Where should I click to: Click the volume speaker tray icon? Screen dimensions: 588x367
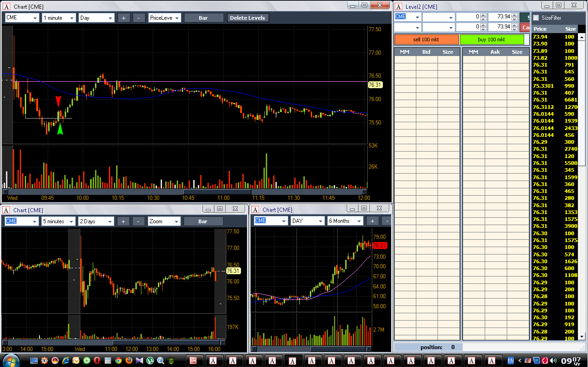coord(553,361)
